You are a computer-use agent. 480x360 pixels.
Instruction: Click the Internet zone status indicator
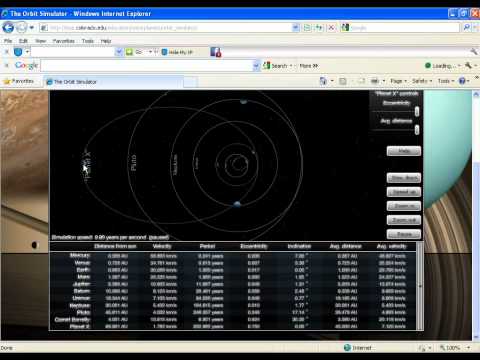[358, 348]
